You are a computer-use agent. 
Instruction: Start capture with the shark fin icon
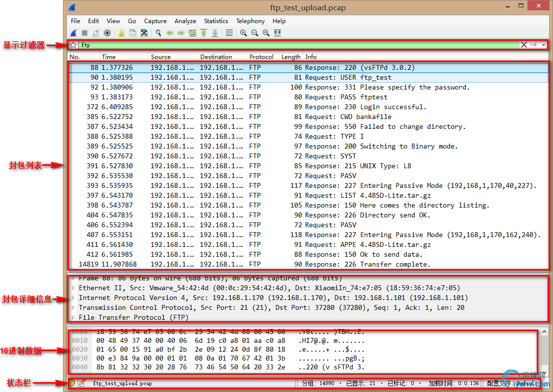pyautogui.click(x=73, y=33)
